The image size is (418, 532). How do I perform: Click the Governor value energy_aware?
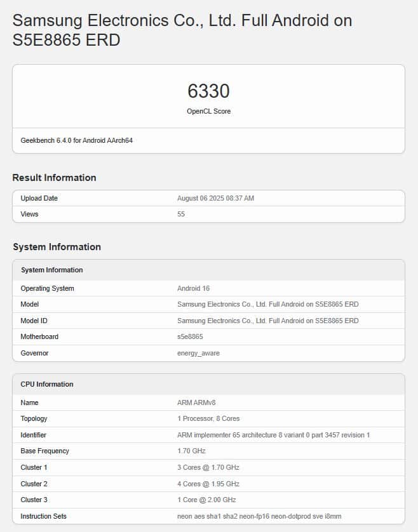[x=198, y=353]
